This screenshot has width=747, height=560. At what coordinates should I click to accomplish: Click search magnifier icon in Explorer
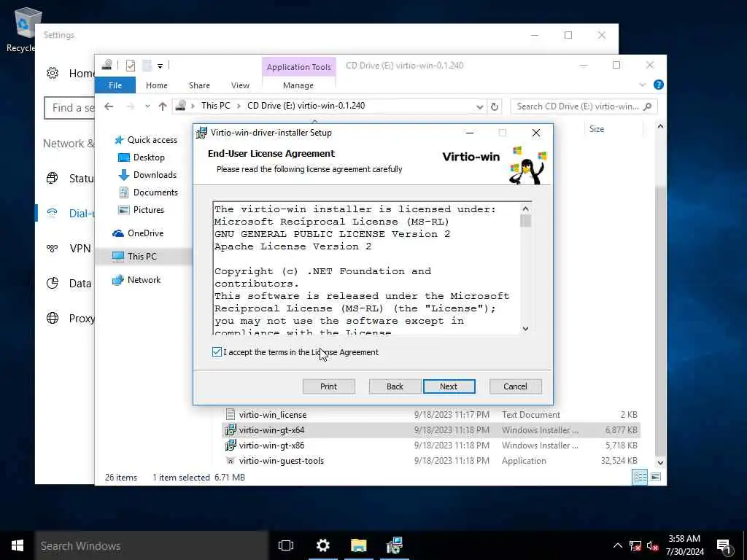[x=648, y=106]
